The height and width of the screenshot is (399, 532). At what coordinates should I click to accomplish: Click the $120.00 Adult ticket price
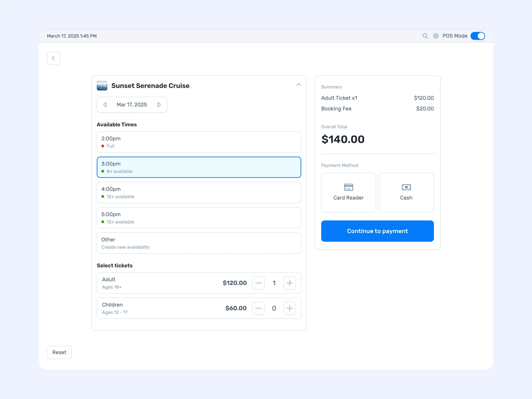pos(234,283)
